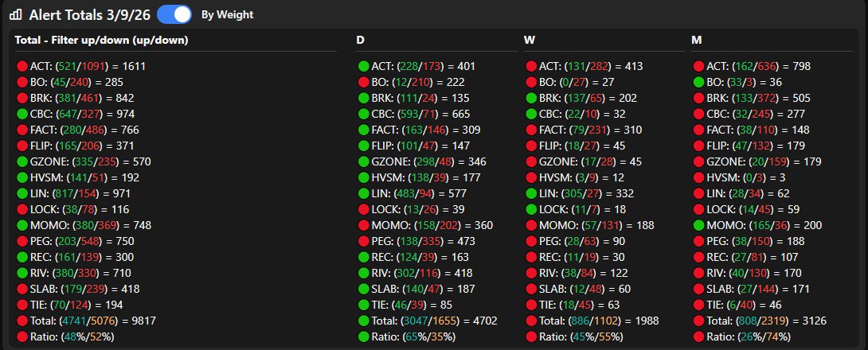Screen dimensions: 868x350
Task: Click green dot beside RIV = 418
Action: click(364, 273)
